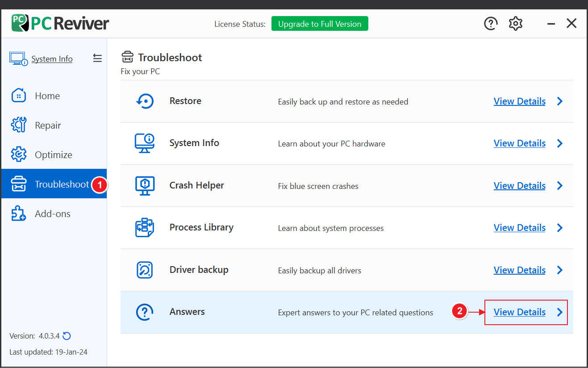Open the help question mark icon
588x368 pixels.
pos(491,24)
